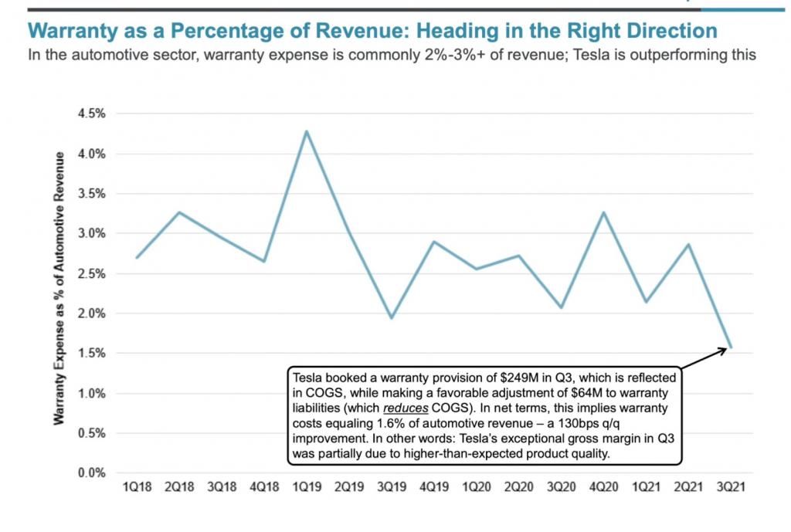Click the 3Q21 end point of the line

pyautogui.click(x=731, y=347)
